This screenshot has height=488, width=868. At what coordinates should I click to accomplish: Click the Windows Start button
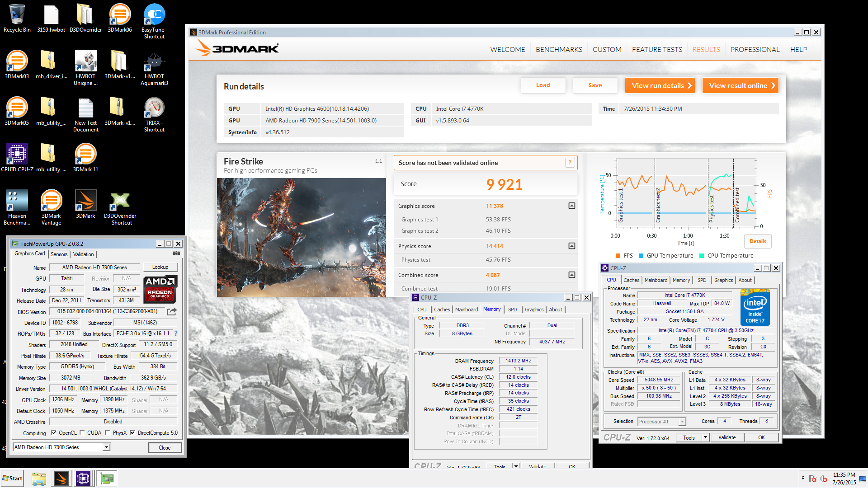(12, 479)
